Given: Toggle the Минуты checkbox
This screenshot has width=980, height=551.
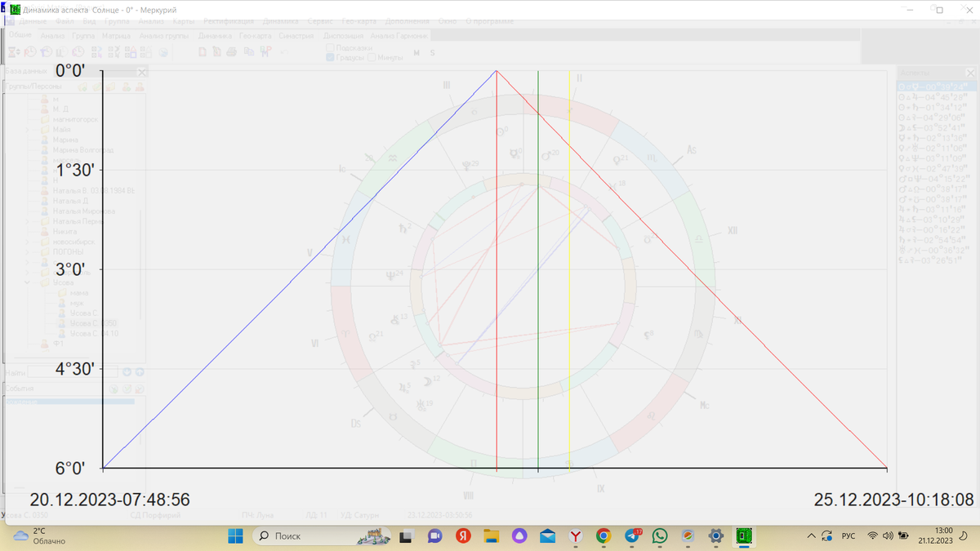Looking at the screenshot, I should coord(371,58).
